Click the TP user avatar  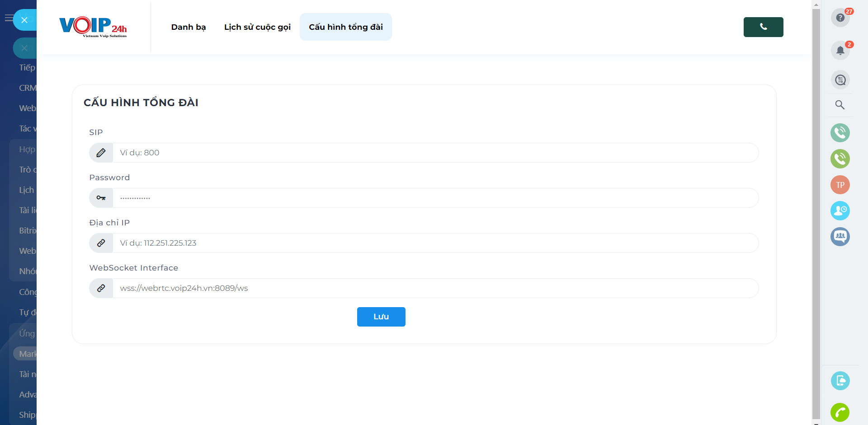[x=840, y=185]
